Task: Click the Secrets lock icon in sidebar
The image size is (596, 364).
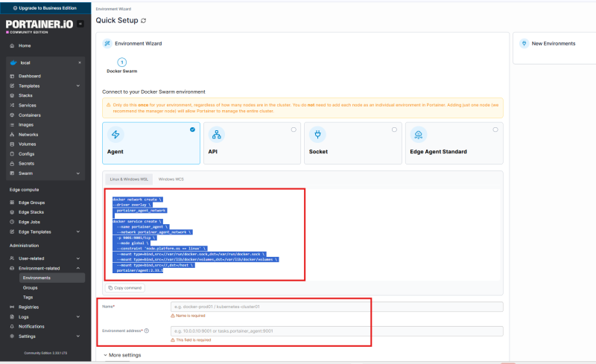Action: [12, 163]
